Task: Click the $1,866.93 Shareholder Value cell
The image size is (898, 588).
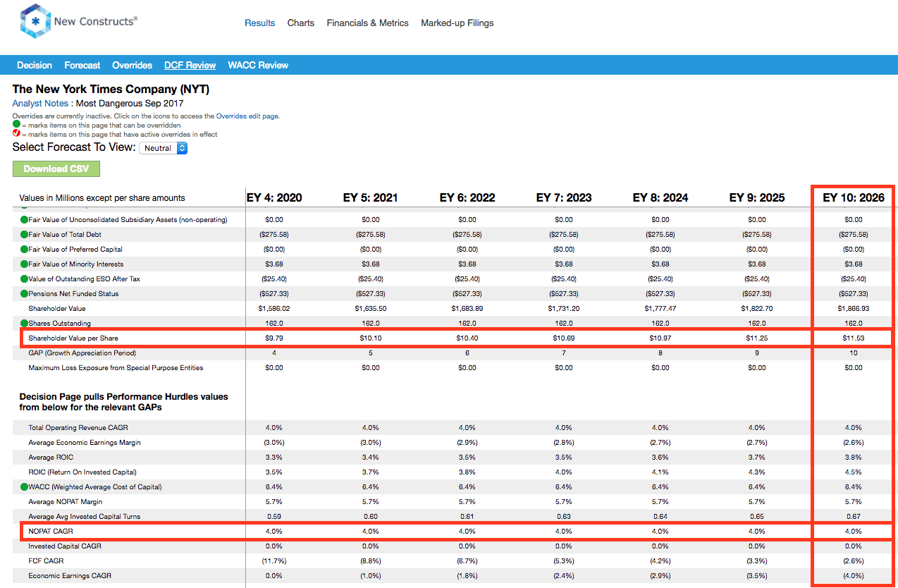Action: point(854,309)
